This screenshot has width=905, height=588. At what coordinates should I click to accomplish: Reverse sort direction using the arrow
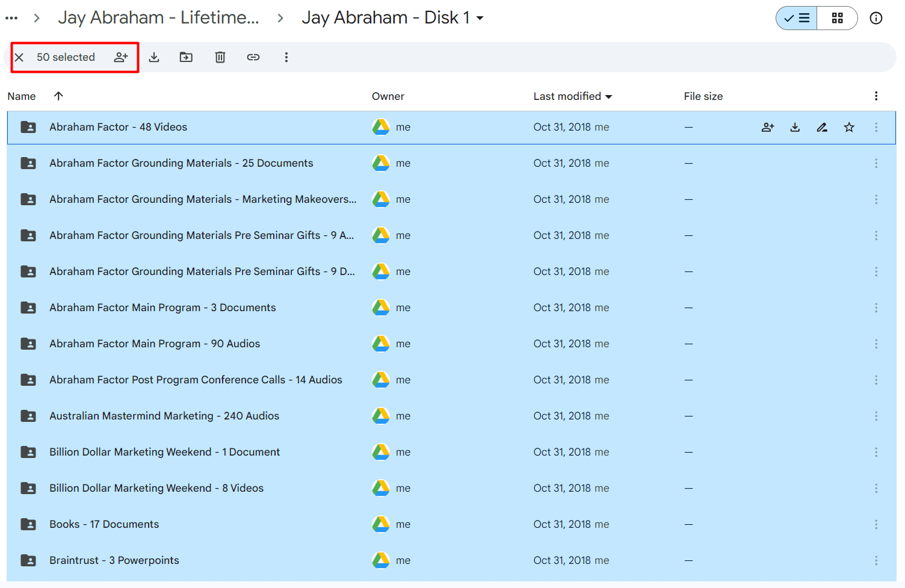coord(58,96)
